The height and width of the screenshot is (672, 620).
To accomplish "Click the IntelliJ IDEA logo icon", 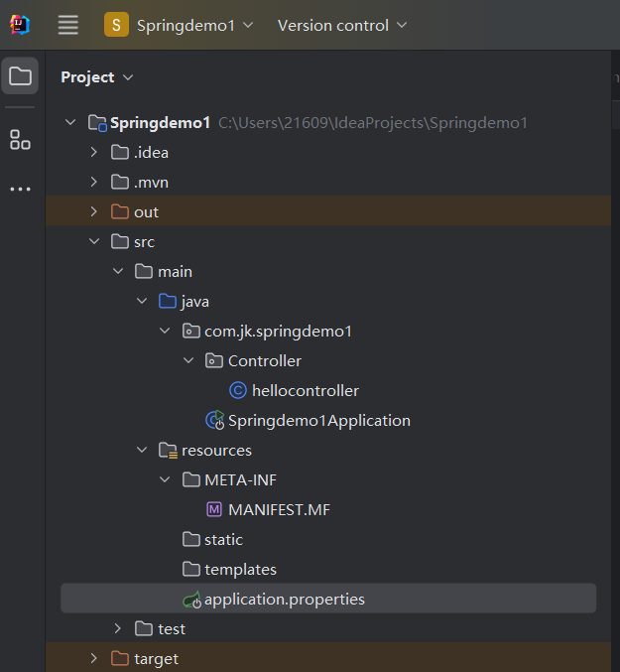I will (20, 25).
